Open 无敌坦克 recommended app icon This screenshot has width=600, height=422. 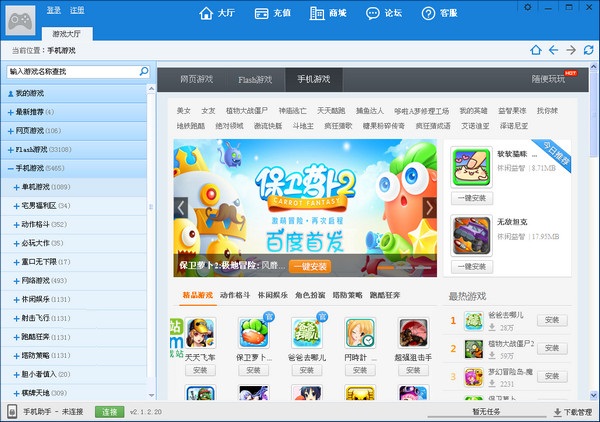point(471,236)
